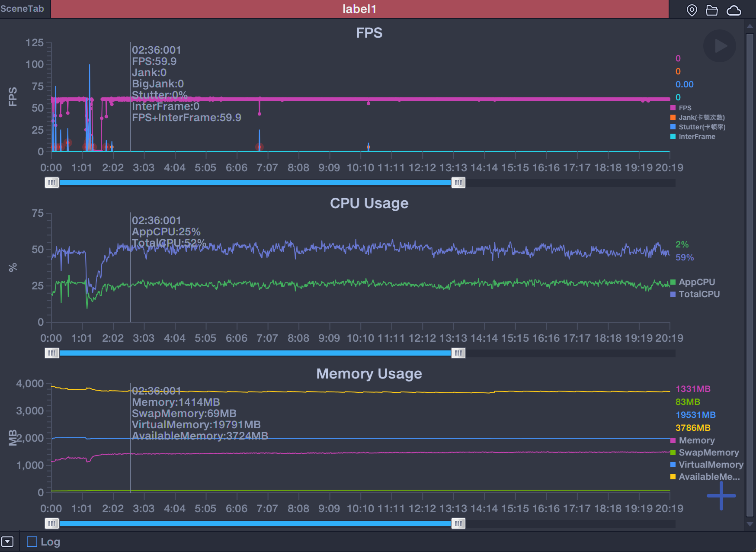Viewport: 756px width, 552px height.
Task: Expand the bottom-left dropdown arrow box
Action: [x=7, y=542]
